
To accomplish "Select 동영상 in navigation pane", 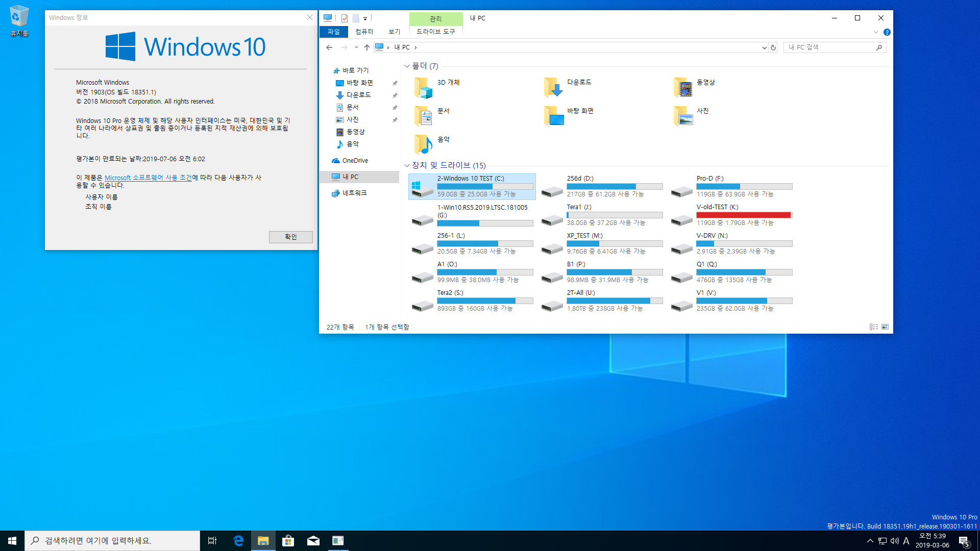I will click(x=355, y=132).
